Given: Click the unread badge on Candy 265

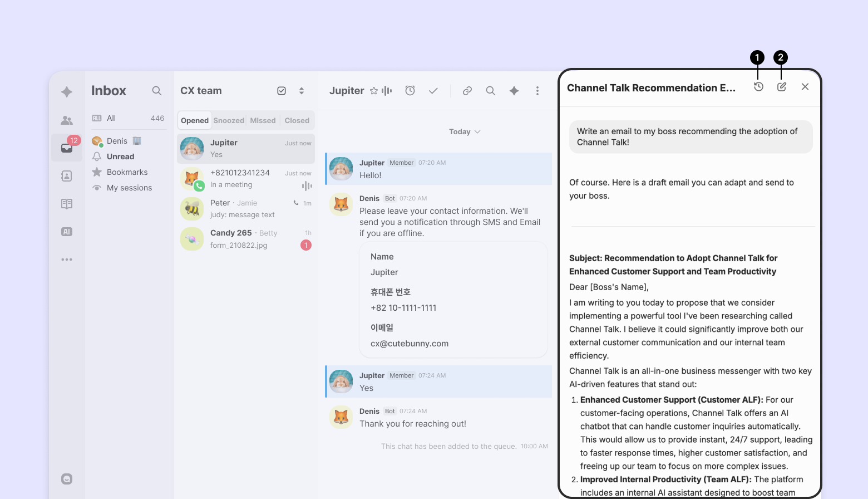Looking at the screenshot, I should coord(306,245).
